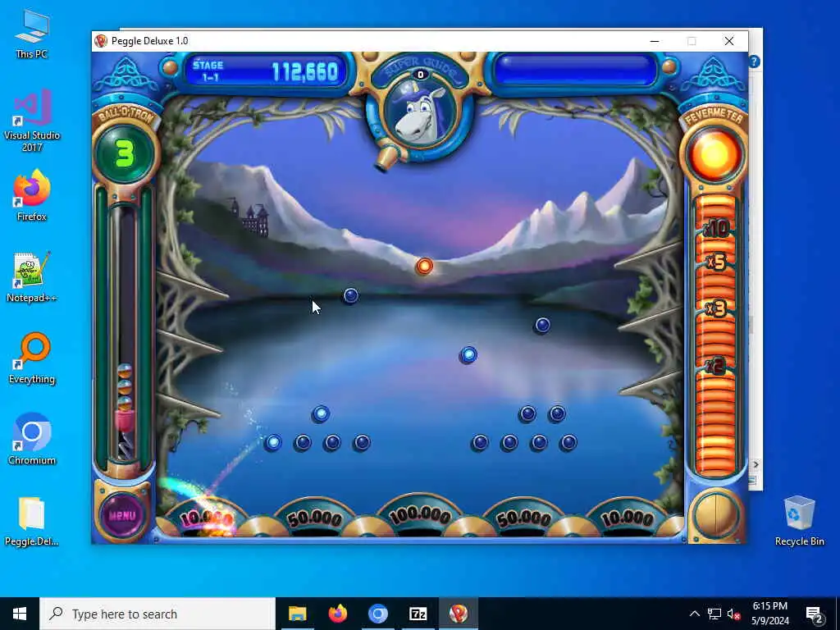Viewport: 840px width, 630px height.
Task: Click the rightmost 10,000 bonus bucket
Action: click(x=627, y=518)
